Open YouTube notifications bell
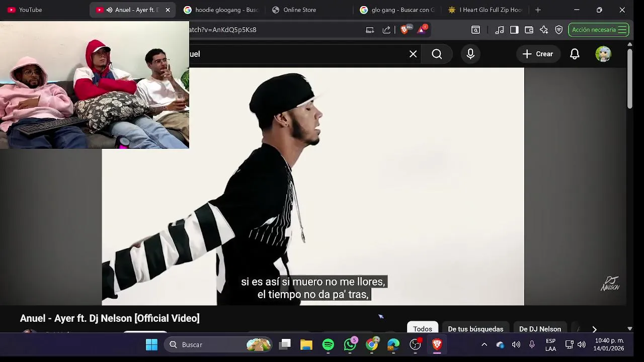 (575, 54)
